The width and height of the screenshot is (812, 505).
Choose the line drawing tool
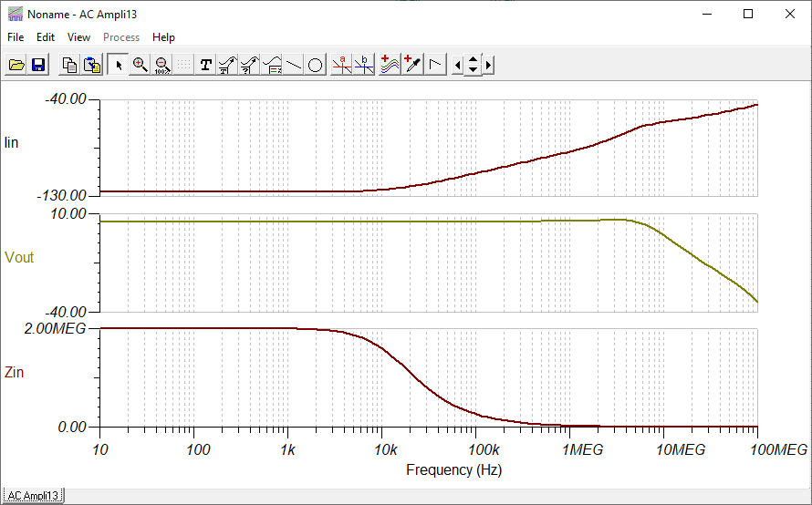point(293,65)
